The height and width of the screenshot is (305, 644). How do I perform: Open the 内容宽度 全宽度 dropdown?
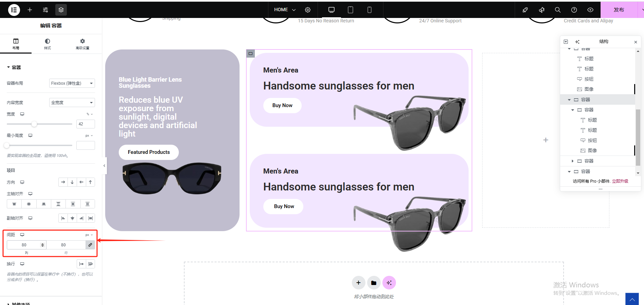point(72,103)
